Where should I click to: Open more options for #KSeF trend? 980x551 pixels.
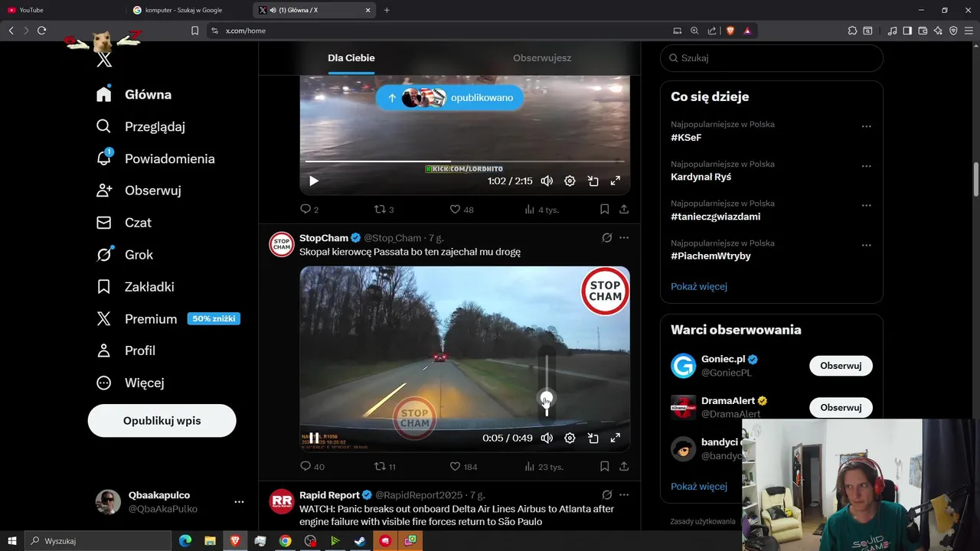[x=867, y=126]
